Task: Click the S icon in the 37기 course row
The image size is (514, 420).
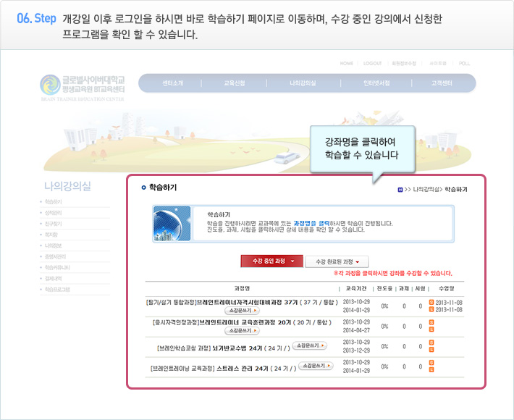Action: coord(431,302)
